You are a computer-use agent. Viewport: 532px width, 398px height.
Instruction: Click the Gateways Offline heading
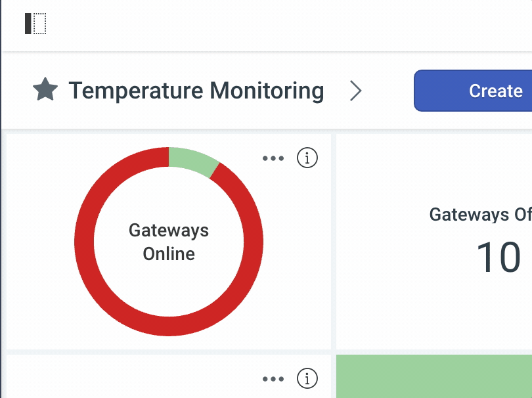480,215
